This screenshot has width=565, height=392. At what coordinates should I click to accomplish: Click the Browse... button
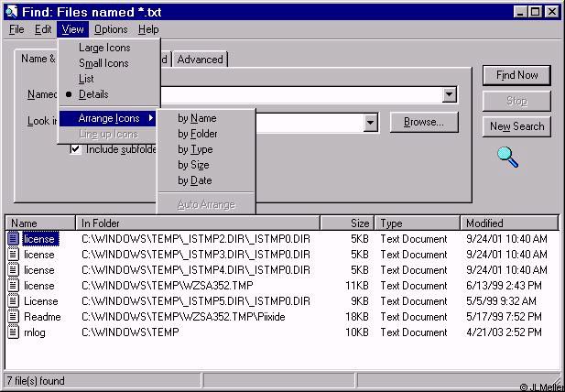(x=424, y=122)
